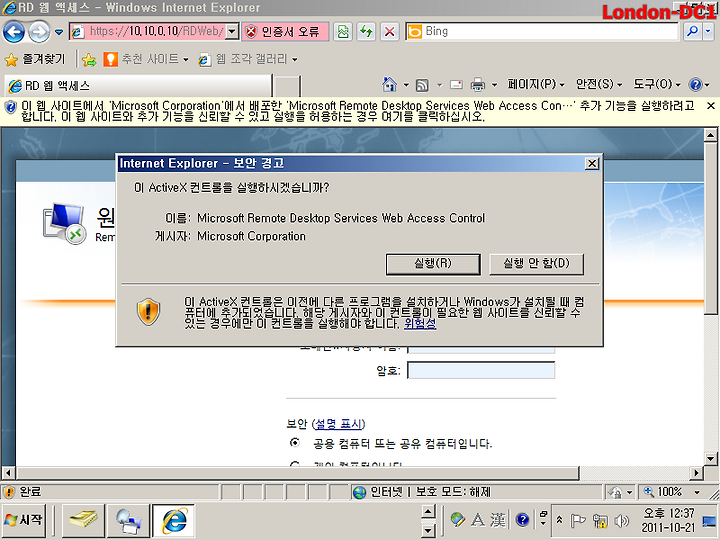Screen dimensions: 720x540
Task: Click the language bar A input mode icon
Action: [x=478, y=520]
